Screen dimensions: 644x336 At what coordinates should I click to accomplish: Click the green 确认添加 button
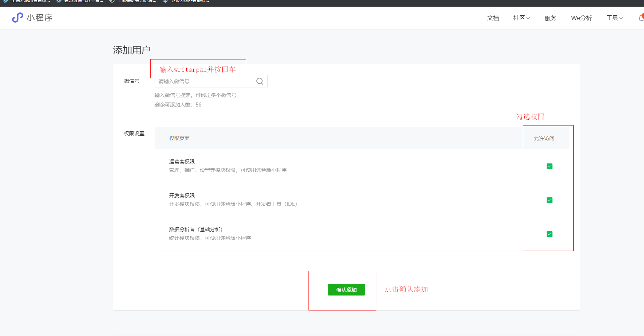coord(346,290)
